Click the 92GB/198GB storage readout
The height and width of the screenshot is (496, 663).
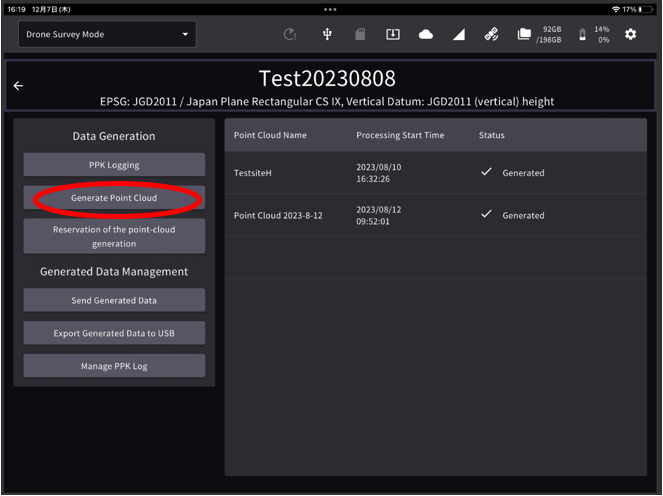pyautogui.click(x=549, y=34)
